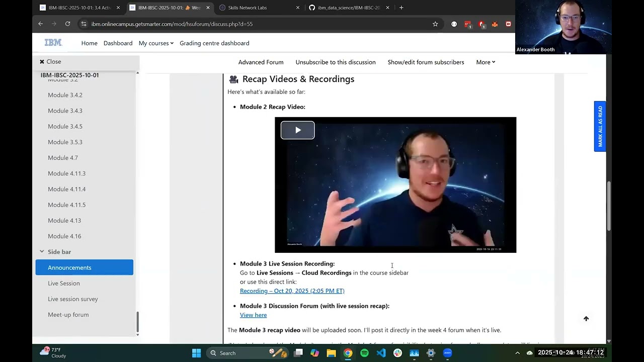Viewport: 644px width, 362px height.
Task: Open Module 3.5.3 in sidebar
Action: click(65, 142)
